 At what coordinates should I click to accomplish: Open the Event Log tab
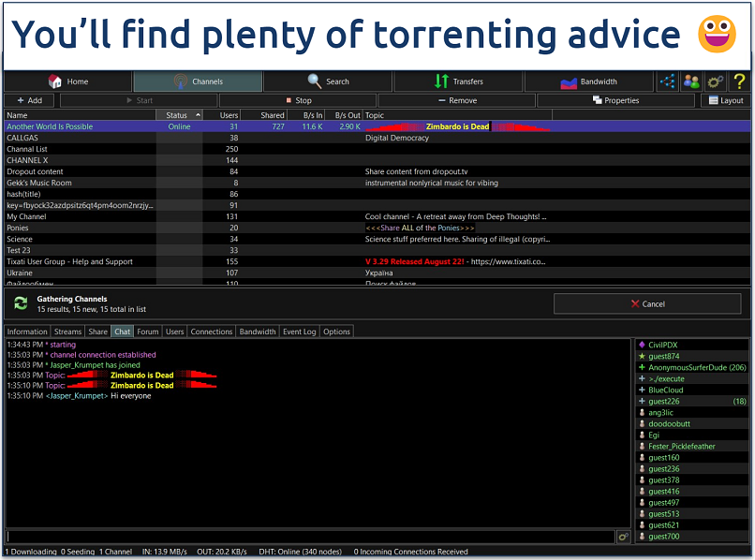click(299, 332)
